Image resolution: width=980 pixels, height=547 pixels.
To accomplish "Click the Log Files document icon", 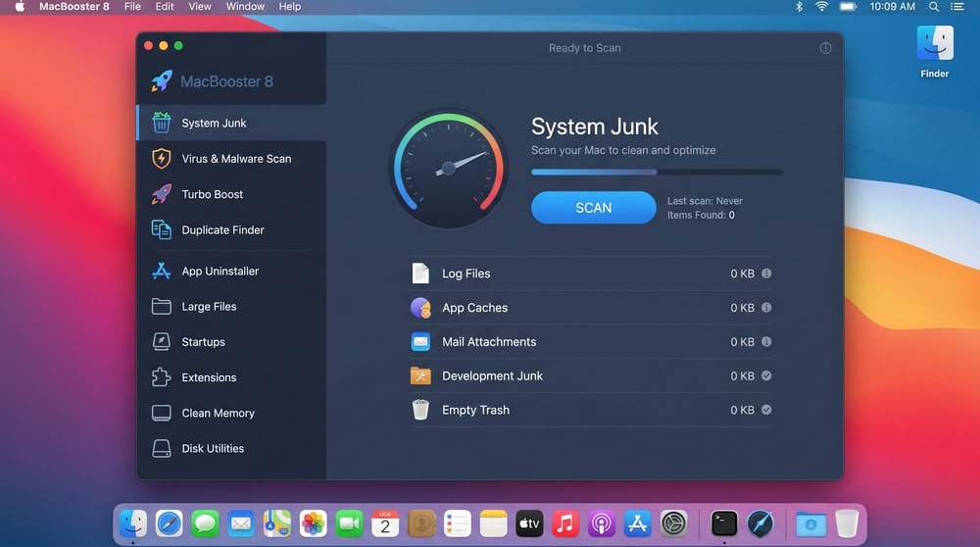I will [x=420, y=273].
